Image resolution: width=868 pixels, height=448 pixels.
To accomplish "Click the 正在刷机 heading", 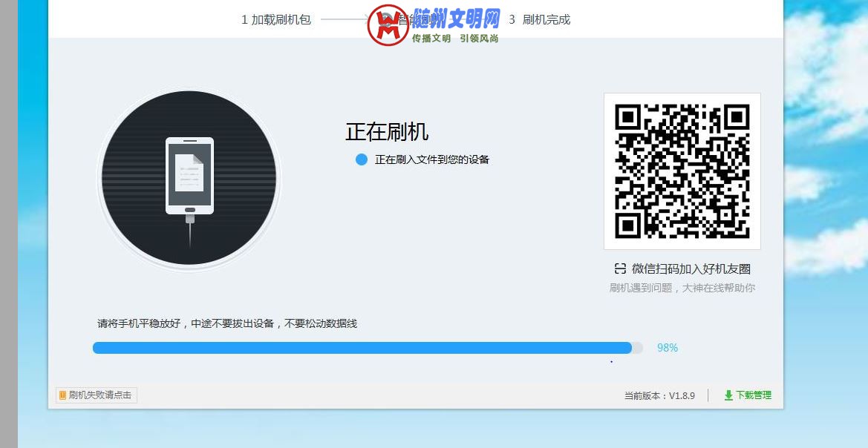I will point(387,132).
